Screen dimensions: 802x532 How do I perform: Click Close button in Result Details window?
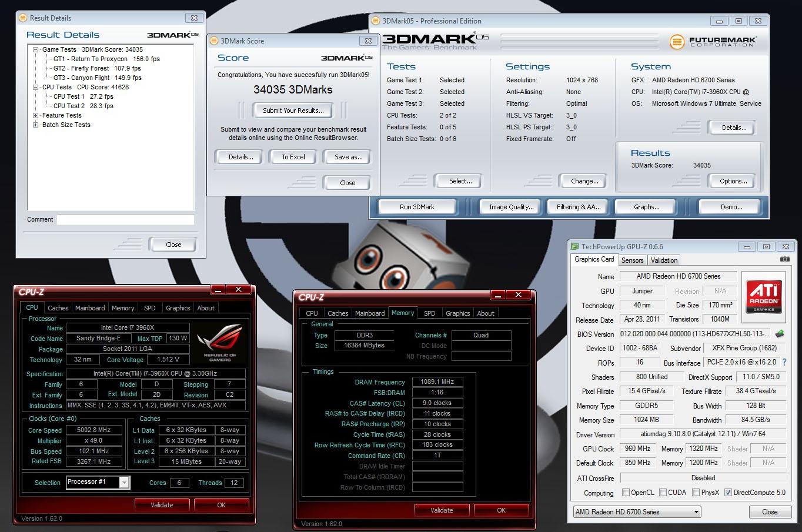173,245
